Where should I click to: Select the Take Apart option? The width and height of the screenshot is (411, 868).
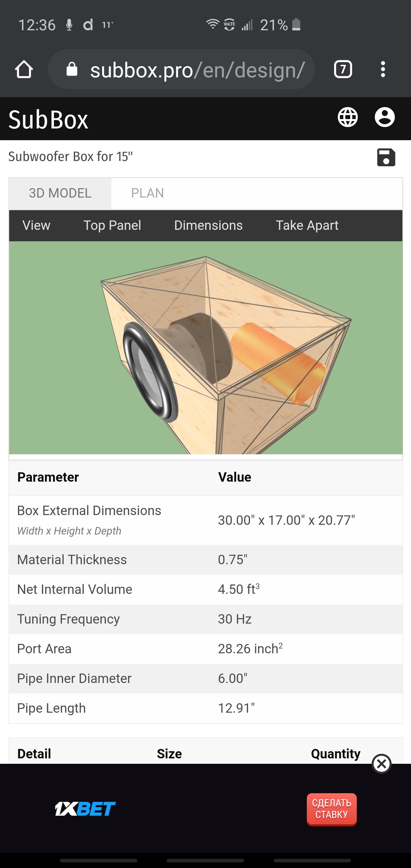[307, 226]
